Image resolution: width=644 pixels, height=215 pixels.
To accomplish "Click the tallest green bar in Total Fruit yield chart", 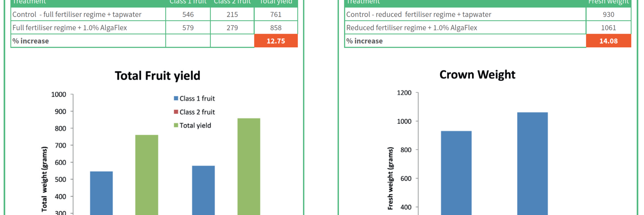I will pyautogui.click(x=249, y=167).
